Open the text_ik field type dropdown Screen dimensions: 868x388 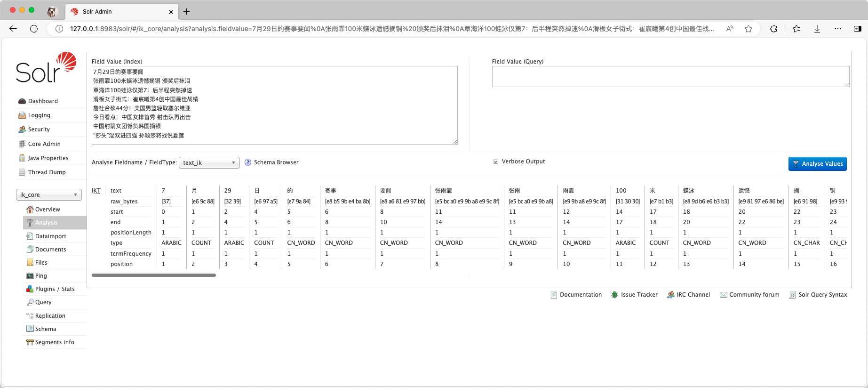209,163
